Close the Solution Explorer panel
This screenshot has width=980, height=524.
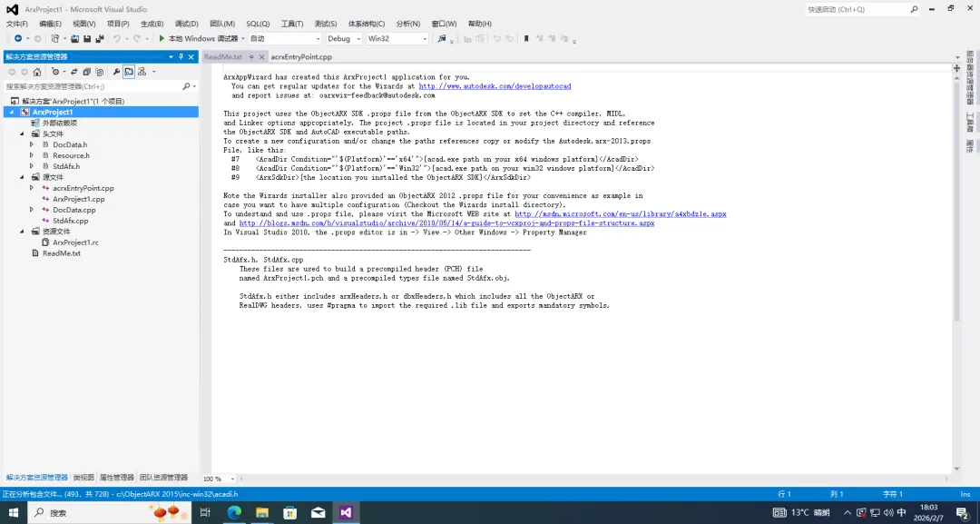coord(191,57)
